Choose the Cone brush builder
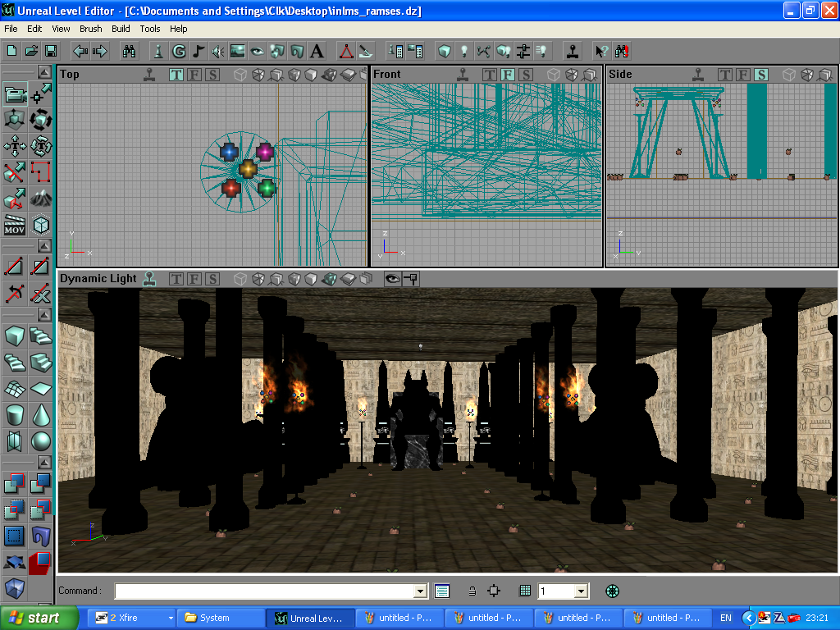Screen dimensions: 840x630 point(40,415)
